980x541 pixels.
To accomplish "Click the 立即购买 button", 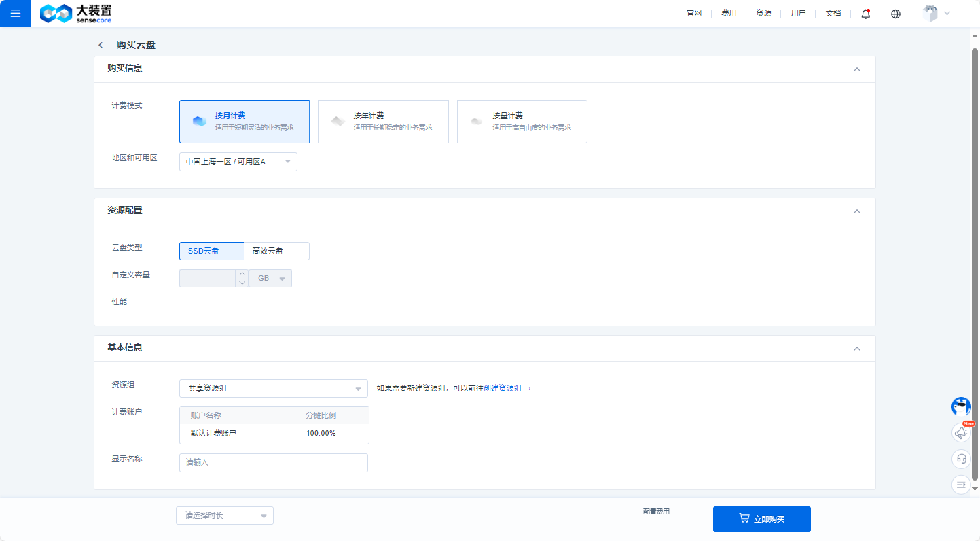I will [x=761, y=519].
